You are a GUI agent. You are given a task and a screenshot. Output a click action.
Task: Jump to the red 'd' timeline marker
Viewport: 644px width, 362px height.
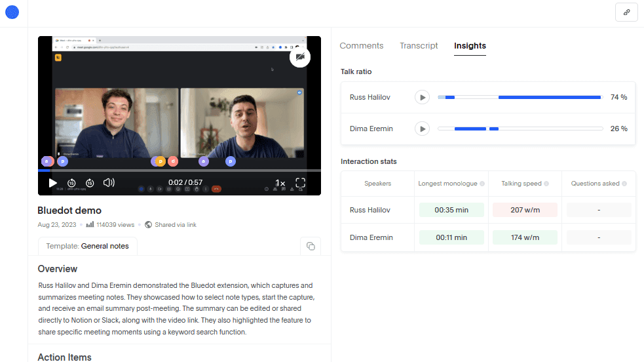[173, 161]
